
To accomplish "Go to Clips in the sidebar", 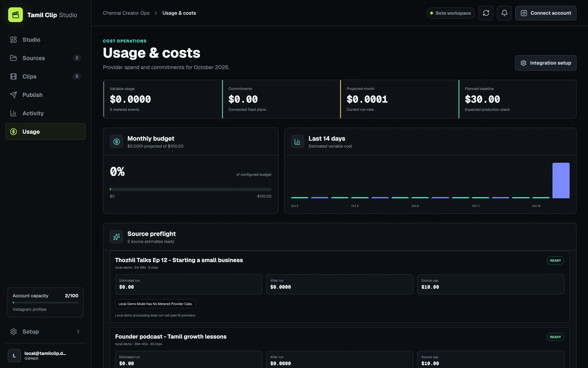I will pyautogui.click(x=45, y=77).
